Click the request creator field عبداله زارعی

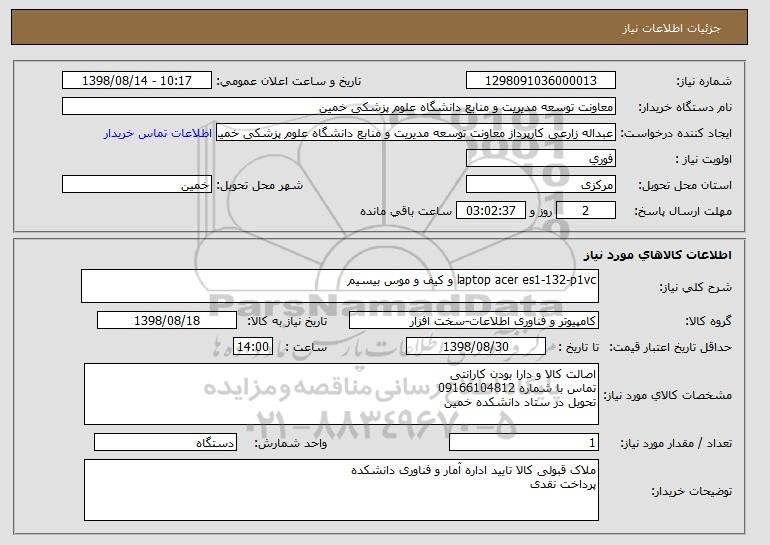[x=416, y=133]
